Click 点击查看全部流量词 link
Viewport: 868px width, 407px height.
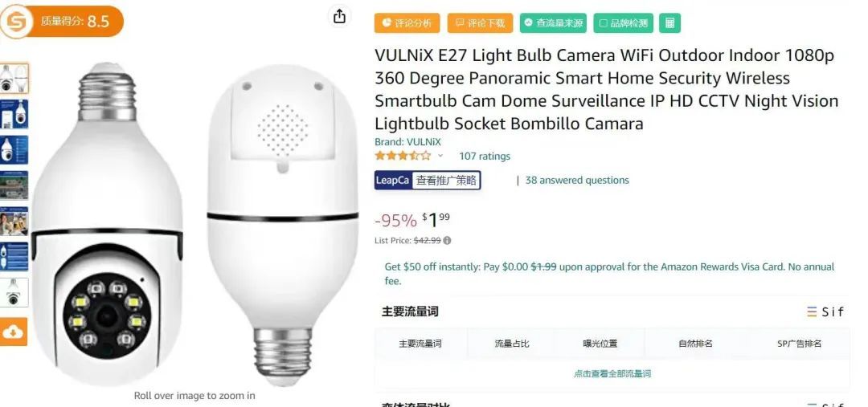(x=612, y=374)
